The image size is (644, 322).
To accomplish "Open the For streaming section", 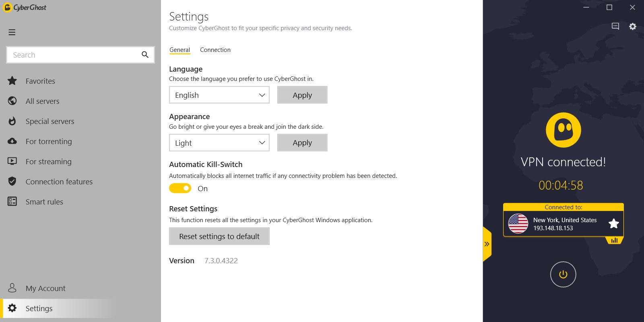I will click(x=48, y=162).
